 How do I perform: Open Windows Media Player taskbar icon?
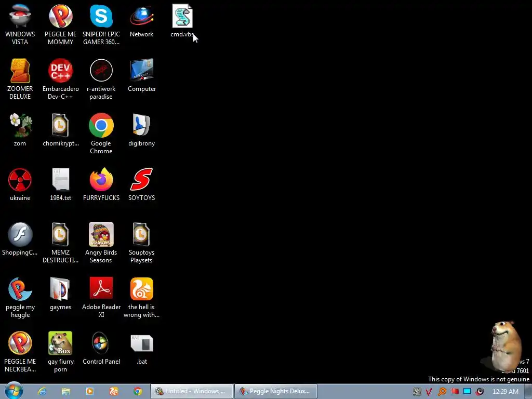tap(90, 391)
